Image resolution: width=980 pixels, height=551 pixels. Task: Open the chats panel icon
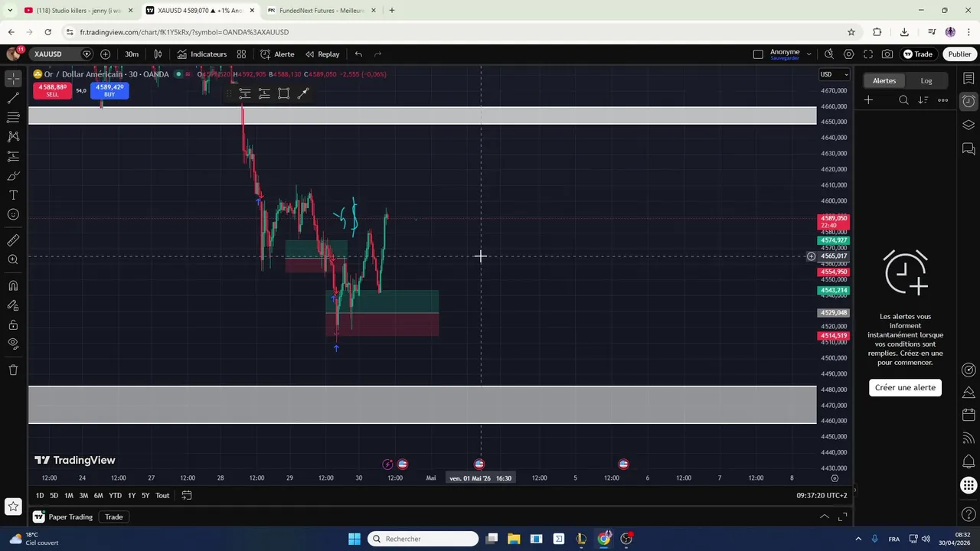click(x=969, y=148)
